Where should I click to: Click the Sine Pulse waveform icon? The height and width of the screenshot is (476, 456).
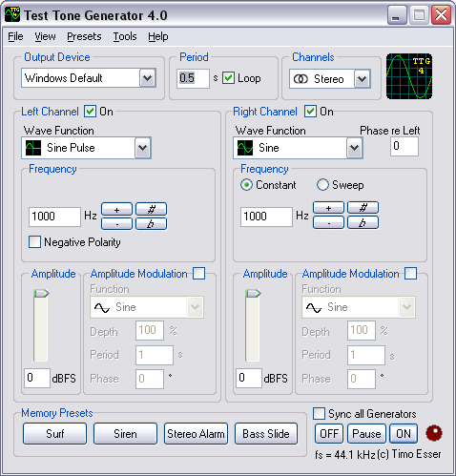[x=33, y=148]
